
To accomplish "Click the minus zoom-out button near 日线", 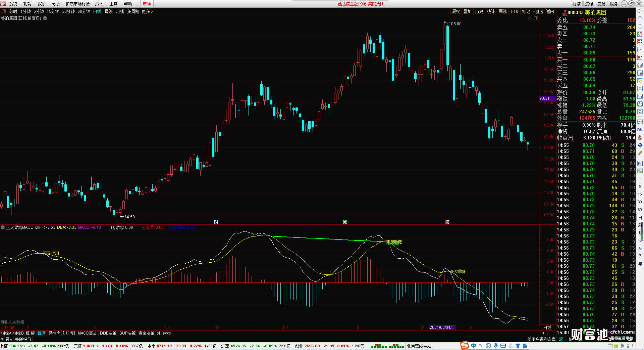I will click(x=552, y=333).
